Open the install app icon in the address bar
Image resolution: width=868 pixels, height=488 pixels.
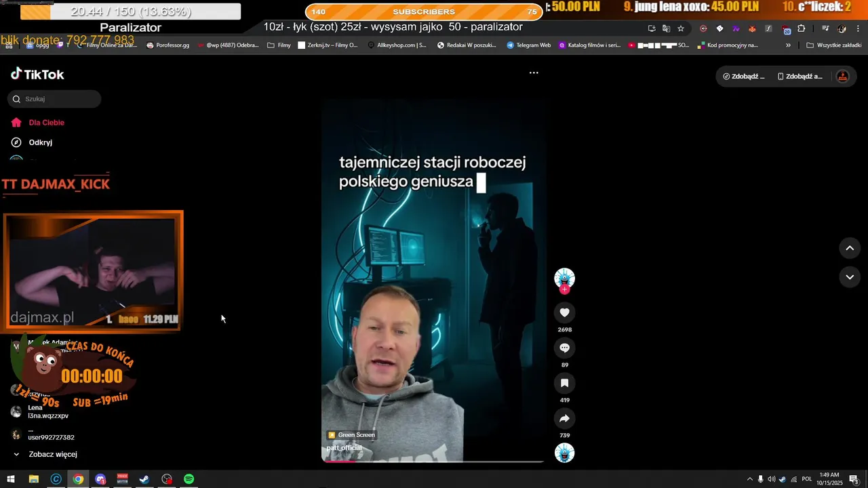click(652, 28)
